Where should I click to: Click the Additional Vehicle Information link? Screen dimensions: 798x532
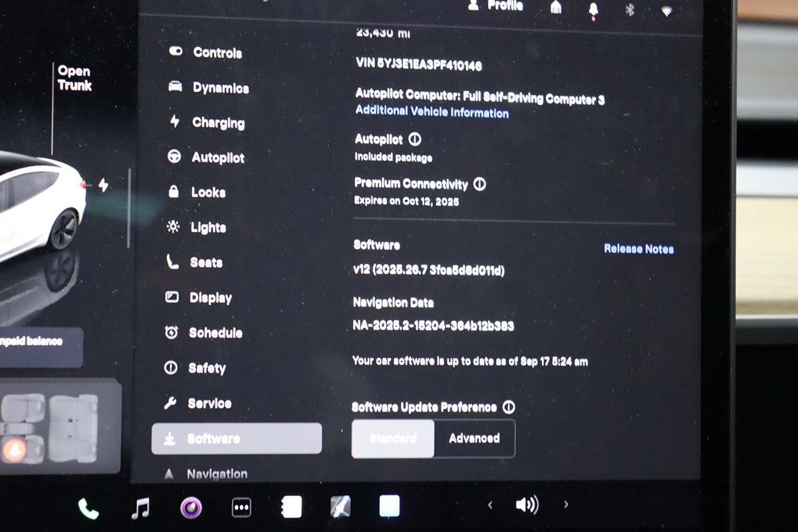coord(432,112)
